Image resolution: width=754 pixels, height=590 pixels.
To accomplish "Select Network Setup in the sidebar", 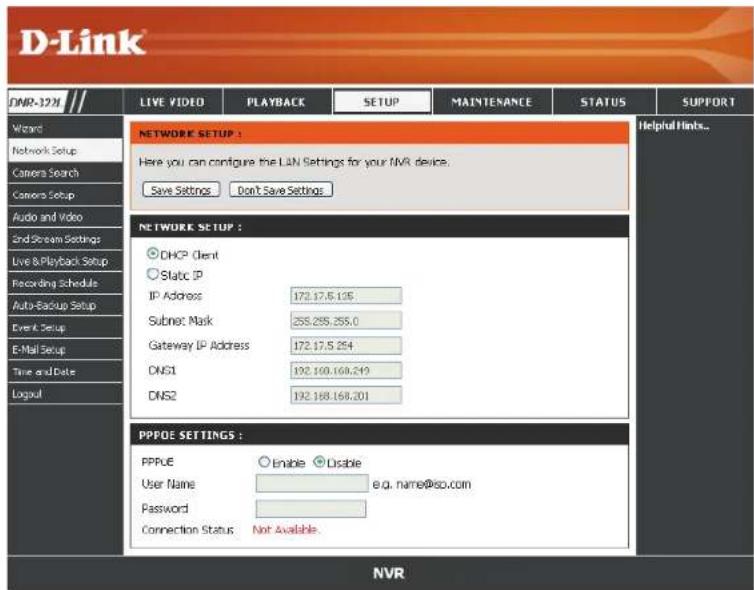I will (65, 151).
